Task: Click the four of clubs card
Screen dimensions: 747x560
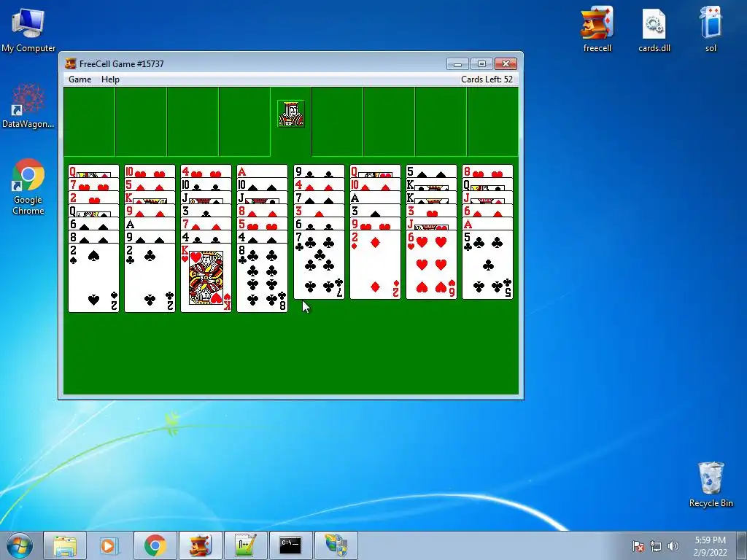Action: pos(206,237)
